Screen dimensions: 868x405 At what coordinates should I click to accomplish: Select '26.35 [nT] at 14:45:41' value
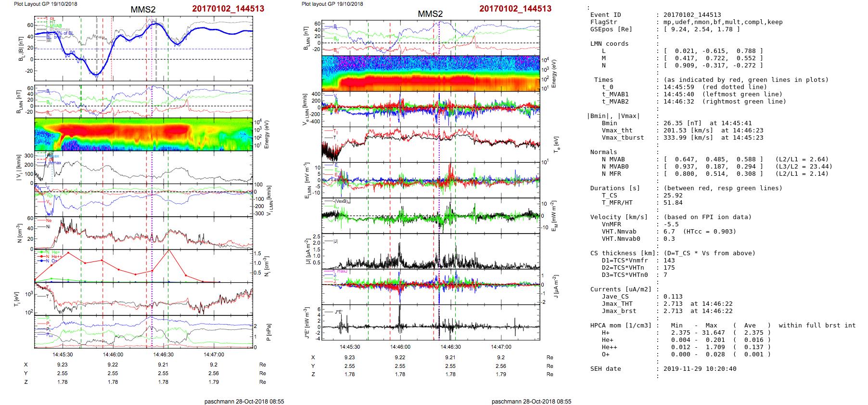click(x=707, y=123)
